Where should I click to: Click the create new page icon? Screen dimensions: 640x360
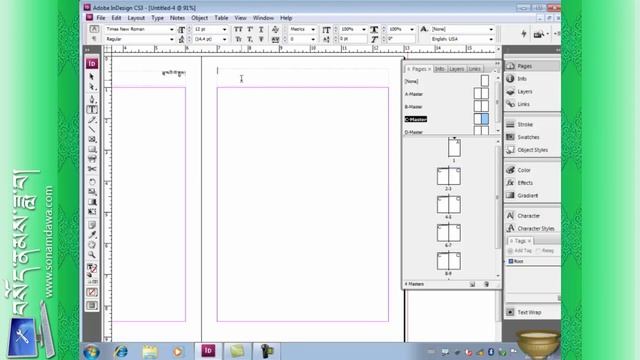point(472,284)
